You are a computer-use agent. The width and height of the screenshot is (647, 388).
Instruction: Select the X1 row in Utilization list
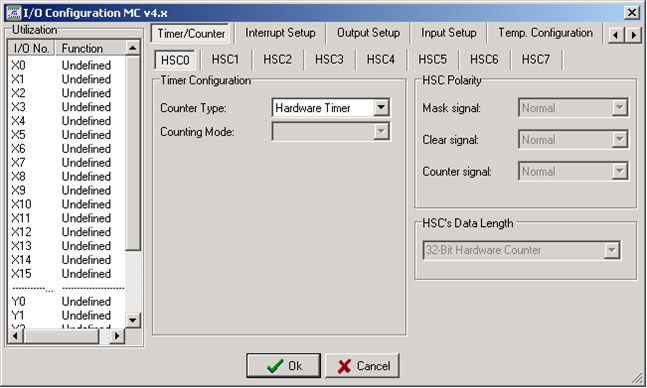pos(66,79)
